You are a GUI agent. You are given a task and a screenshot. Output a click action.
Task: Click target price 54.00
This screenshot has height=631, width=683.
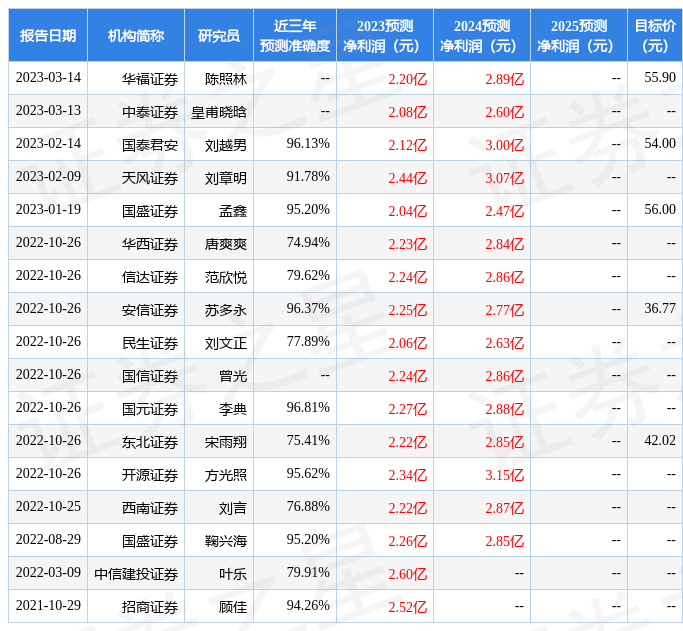[x=660, y=144]
